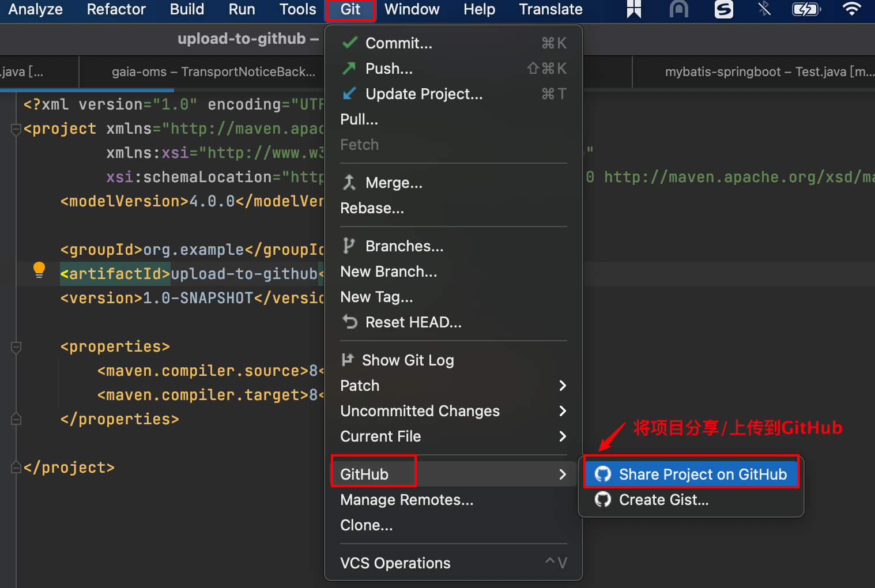875x588 pixels.
Task: Select VCS Operations menu entry
Action: click(454, 563)
